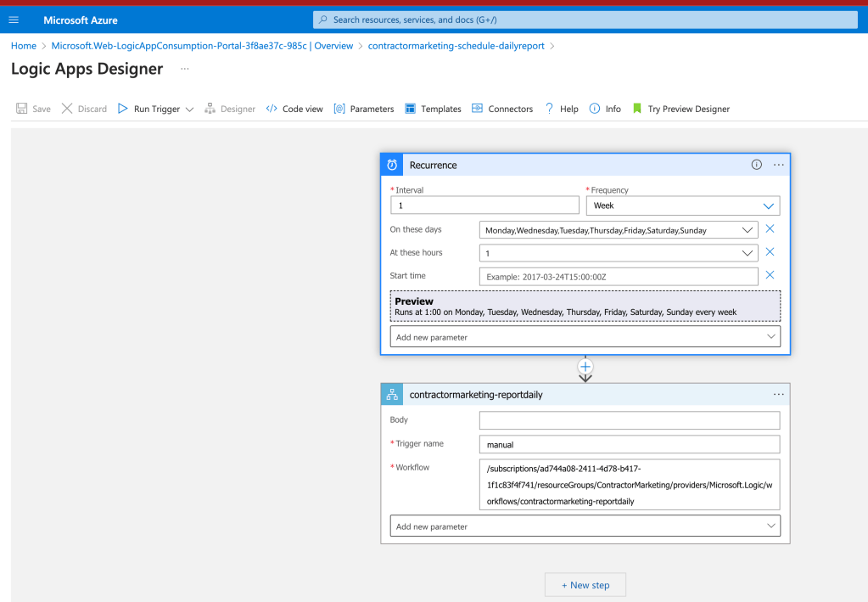Click the Interval input field
The image size is (868, 602).
[x=484, y=205]
